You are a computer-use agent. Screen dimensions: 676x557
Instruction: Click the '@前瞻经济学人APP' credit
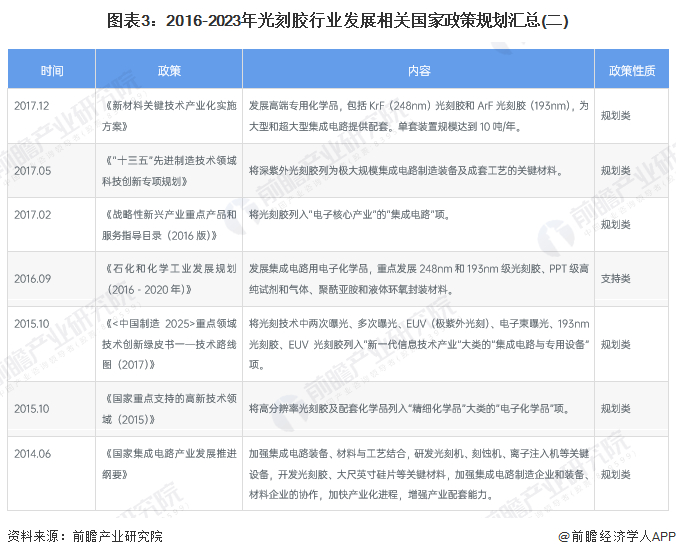617,536
